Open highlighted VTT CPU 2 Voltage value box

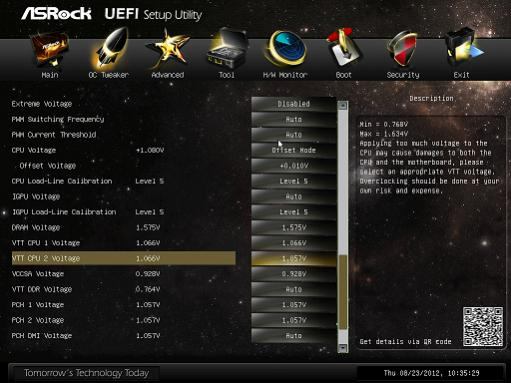coord(294,258)
